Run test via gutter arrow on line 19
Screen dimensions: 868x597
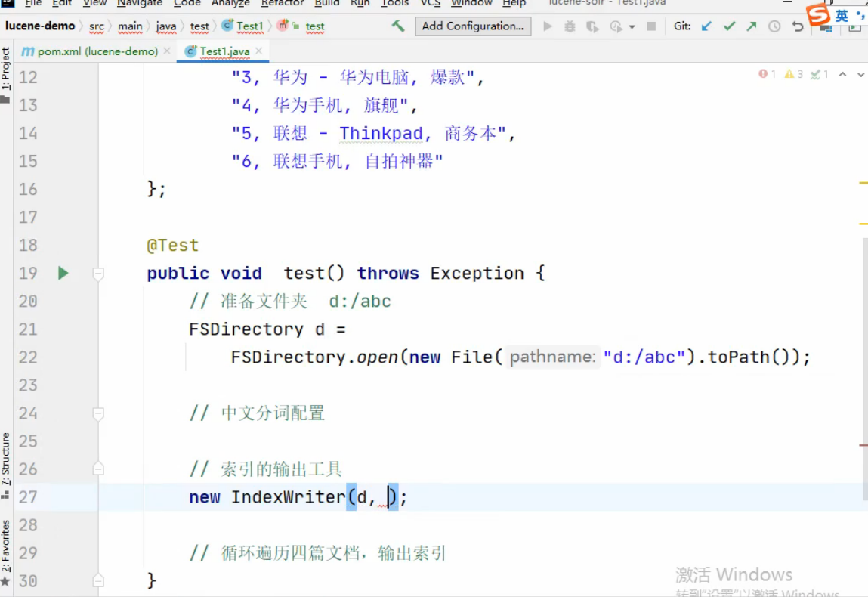pos(63,273)
